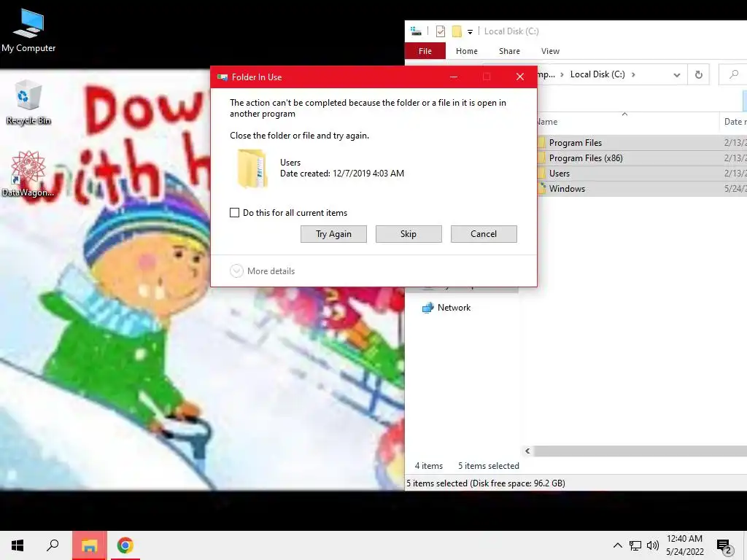Click the Folder In Use dialog title icon
This screenshot has height=560, width=747.
click(222, 77)
